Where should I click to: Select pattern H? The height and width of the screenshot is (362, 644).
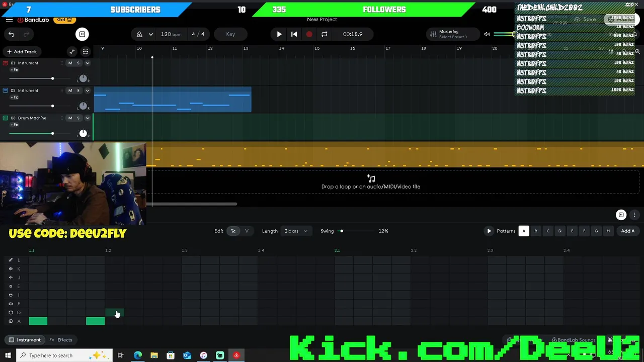(608, 231)
